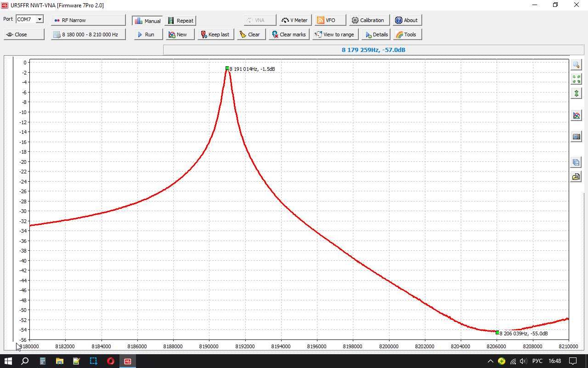The height and width of the screenshot is (368, 588).
Task: Open the Details panel
Action: point(376,34)
